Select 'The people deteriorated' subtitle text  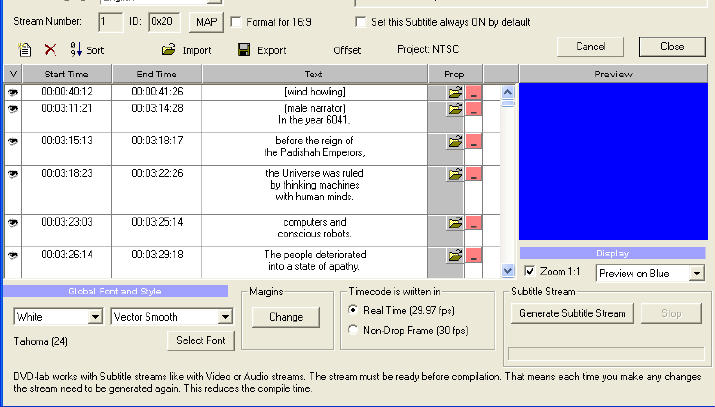[x=315, y=254]
